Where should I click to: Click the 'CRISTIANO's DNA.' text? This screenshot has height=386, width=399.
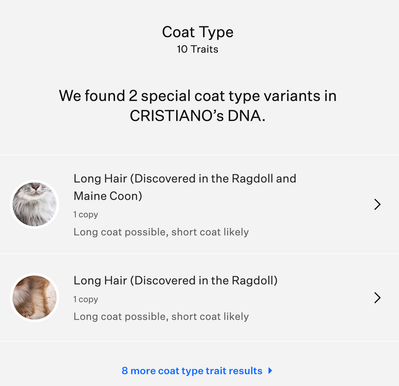(x=198, y=116)
